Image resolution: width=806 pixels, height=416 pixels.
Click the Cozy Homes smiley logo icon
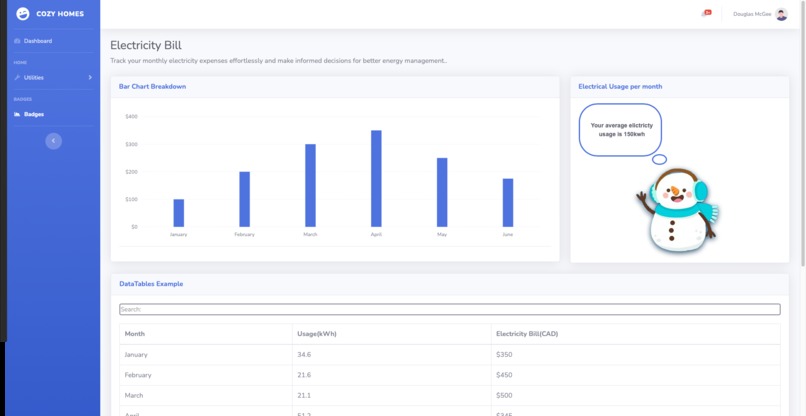[x=23, y=14]
